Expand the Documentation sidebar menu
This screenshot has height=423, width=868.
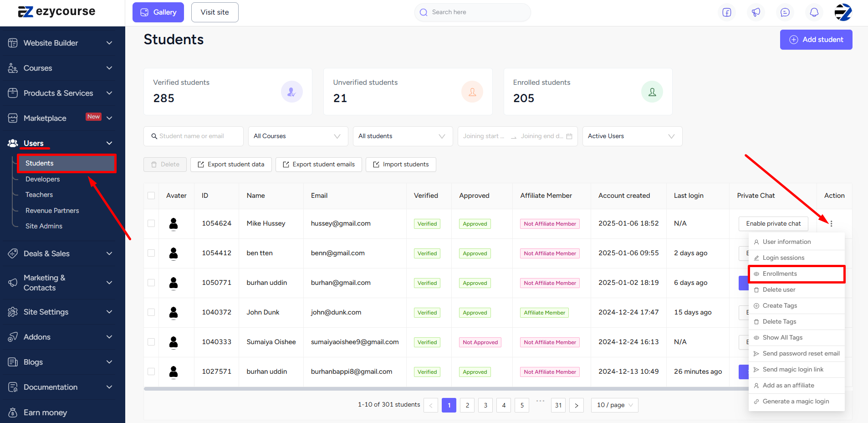(109, 387)
